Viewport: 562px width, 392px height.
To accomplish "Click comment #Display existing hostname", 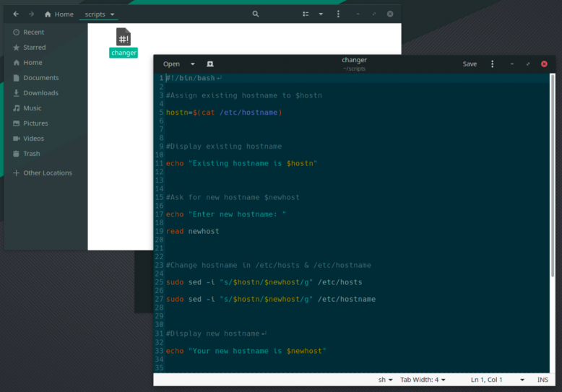I will 224,147.
